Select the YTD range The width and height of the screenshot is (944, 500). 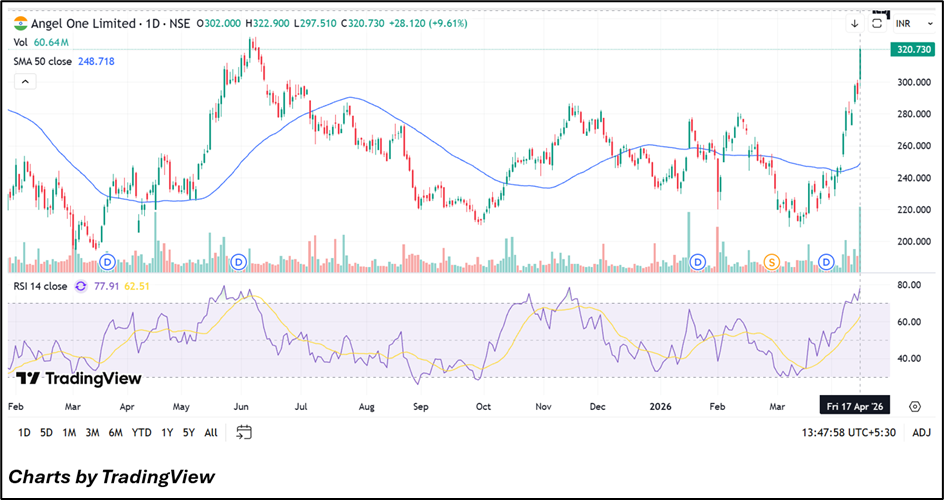[x=142, y=432]
